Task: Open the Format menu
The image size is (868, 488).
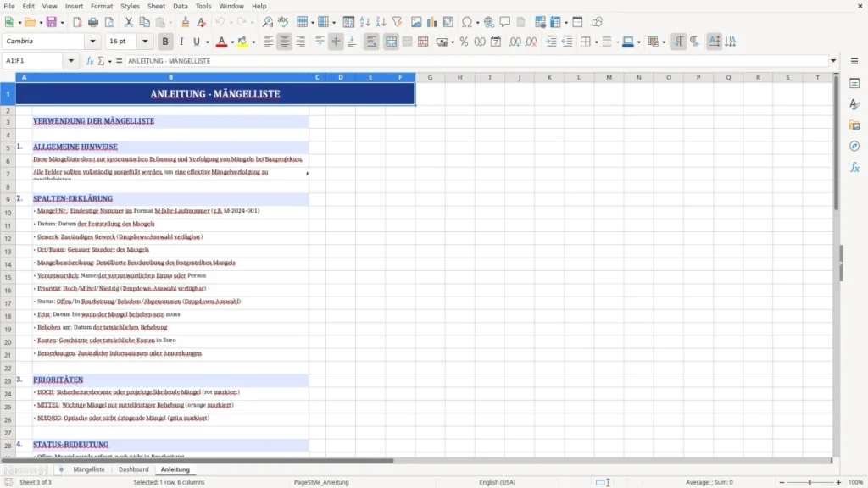Action: pos(102,6)
